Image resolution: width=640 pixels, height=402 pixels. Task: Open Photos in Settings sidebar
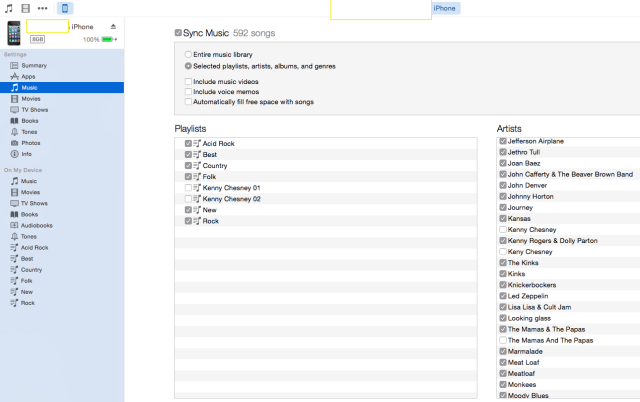click(62, 143)
